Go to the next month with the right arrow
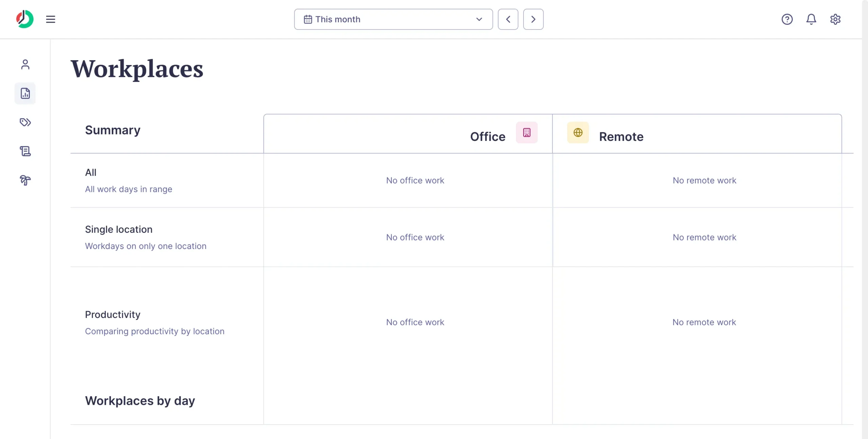This screenshot has width=868, height=439. pos(533,19)
